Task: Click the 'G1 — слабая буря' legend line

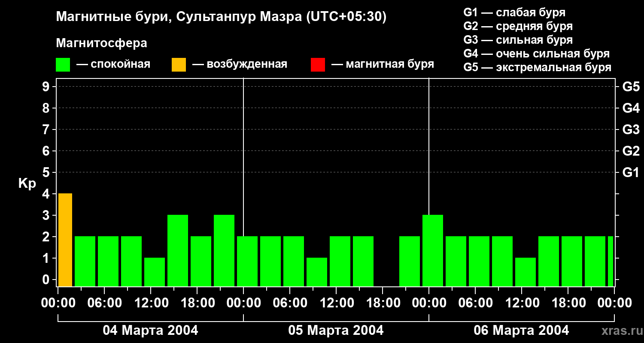Action: tap(514, 12)
